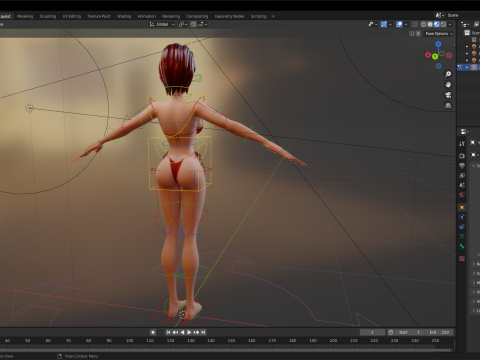The height and width of the screenshot is (360, 480).
Task: Toggle X-ray mode button
Action: pos(415,24)
